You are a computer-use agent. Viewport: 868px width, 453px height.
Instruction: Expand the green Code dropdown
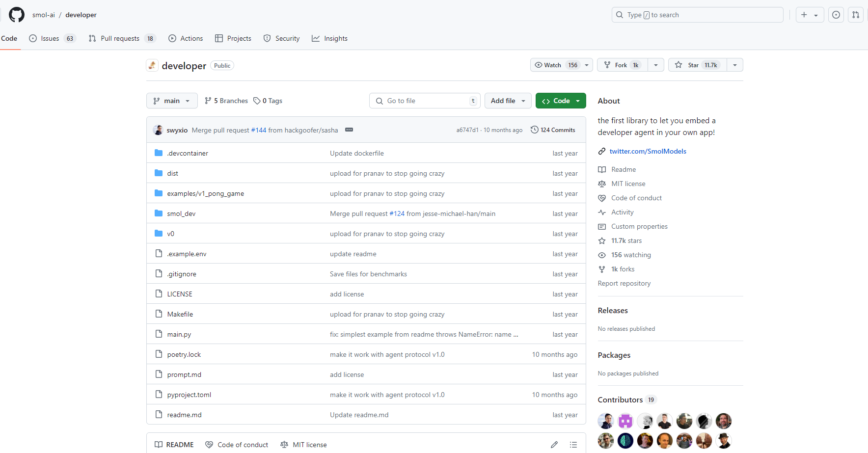(561, 101)
